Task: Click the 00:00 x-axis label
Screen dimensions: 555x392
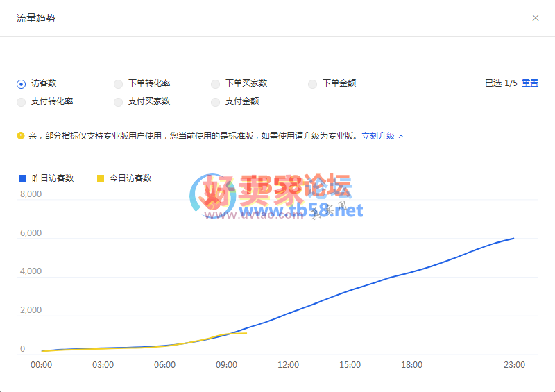Action: pos(42,365)
